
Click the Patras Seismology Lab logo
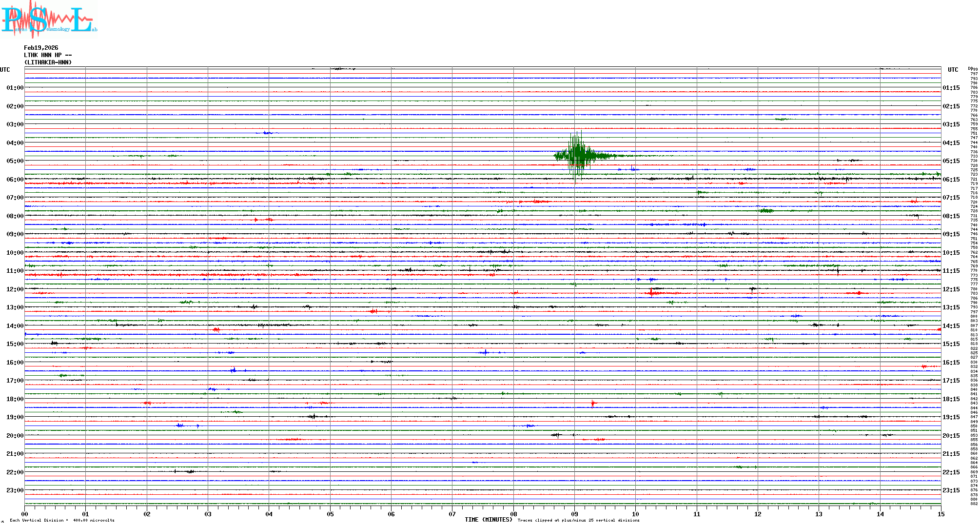[x=49, y=20]
